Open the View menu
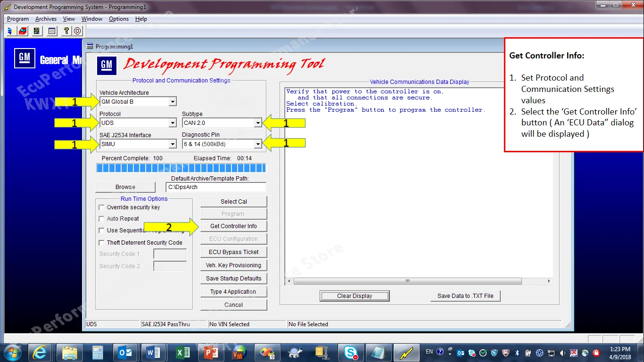The image size is (644, 362). (x=69, y=19)
